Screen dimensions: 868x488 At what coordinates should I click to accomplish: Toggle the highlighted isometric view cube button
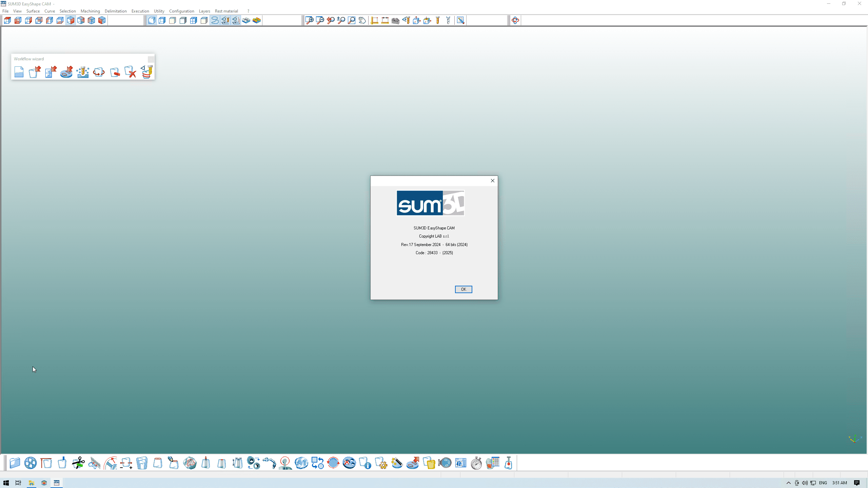(71, 20)
